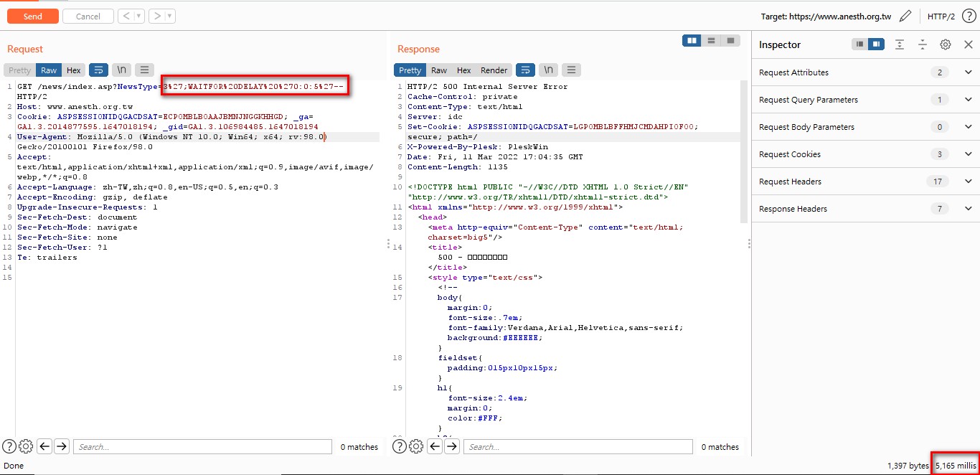Click the "Server: idc" response line
The width and height of the screenshot is (980, 475).
435,116
